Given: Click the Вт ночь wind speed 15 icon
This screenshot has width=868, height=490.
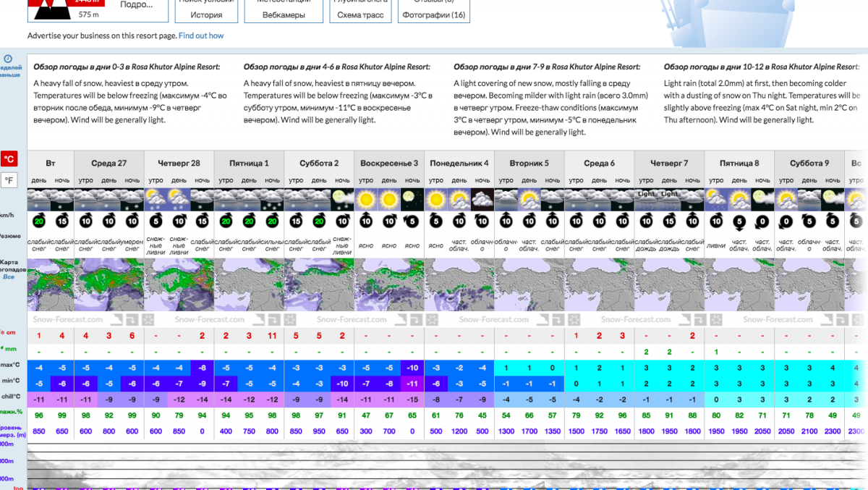Looking at the screenshot, I should tap(62, 221).
